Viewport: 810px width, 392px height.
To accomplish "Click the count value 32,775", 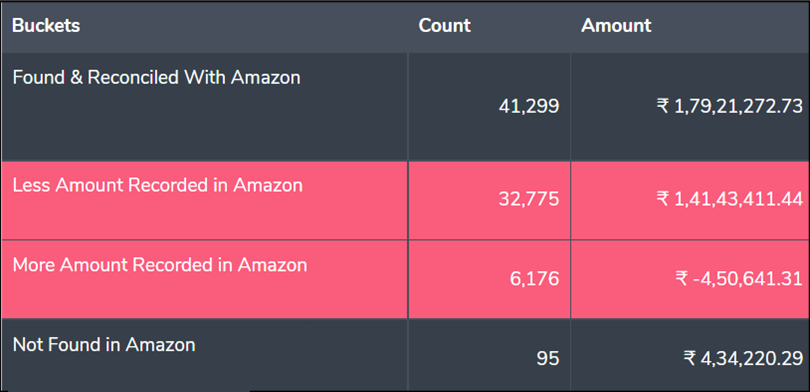I will pos(528,199).
